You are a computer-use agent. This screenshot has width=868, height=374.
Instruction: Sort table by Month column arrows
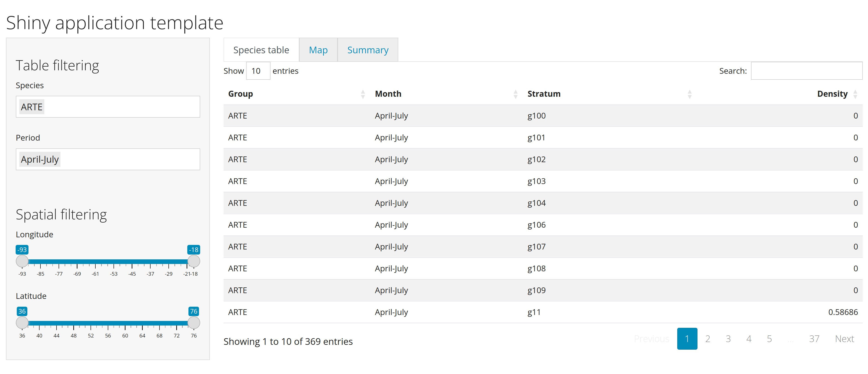(x=515, y=94)
